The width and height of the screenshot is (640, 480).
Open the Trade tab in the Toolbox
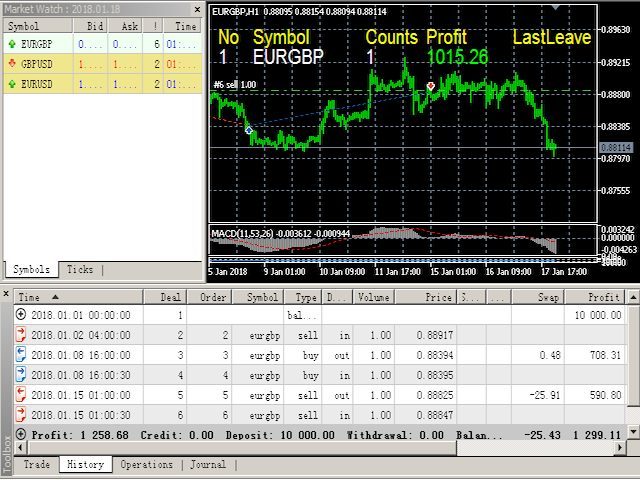37,465
